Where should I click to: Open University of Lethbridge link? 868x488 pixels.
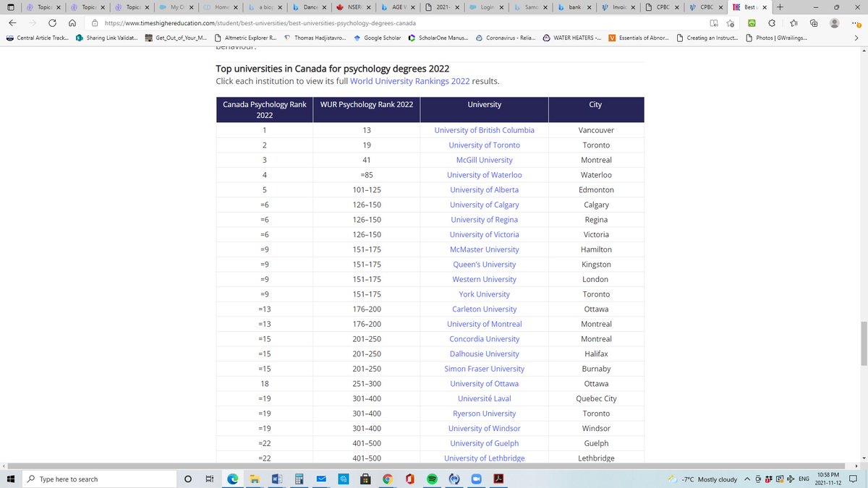[484, 458]
